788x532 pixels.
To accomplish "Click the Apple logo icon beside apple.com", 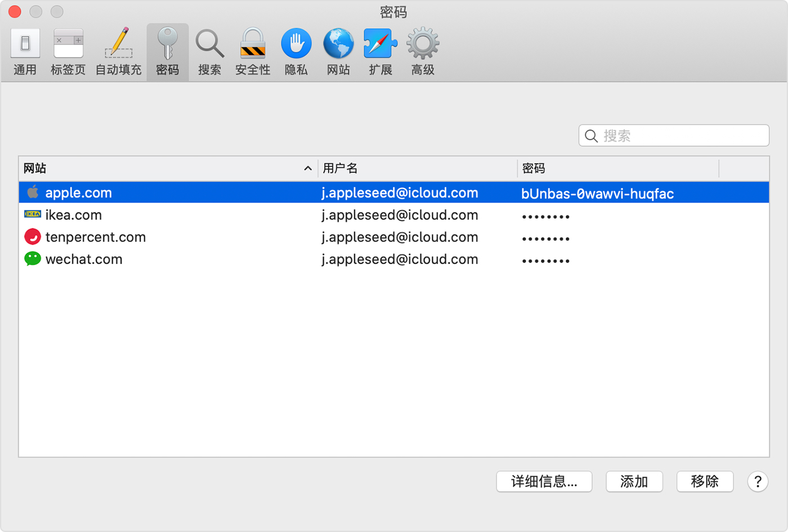I will [33, 192].
